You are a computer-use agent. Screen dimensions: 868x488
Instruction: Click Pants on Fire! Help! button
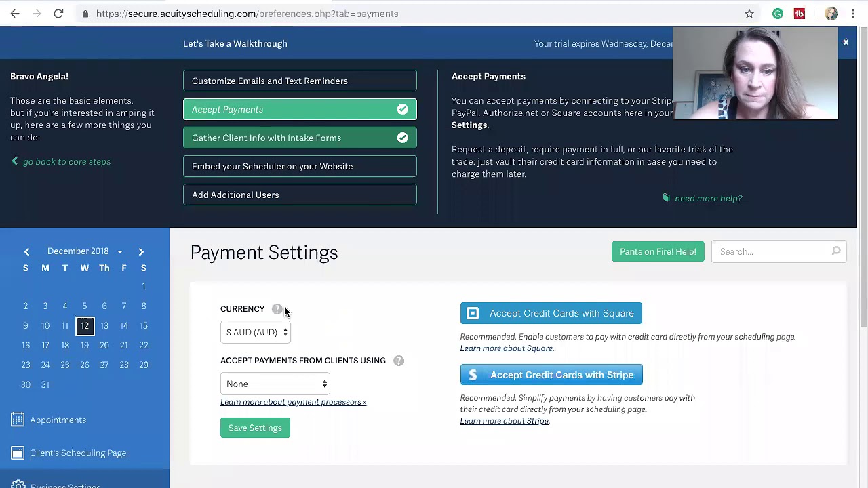click(658, 251)
